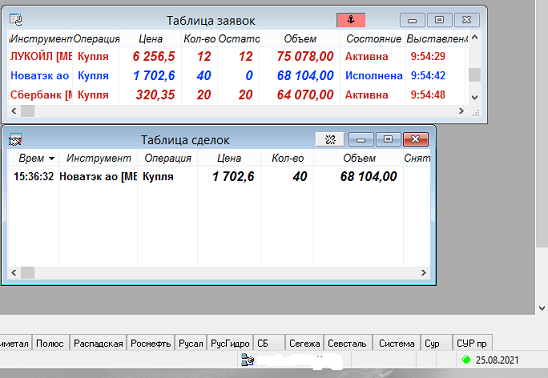Click the date 25.08.2021 in status bar
Screen dimensions: 548x378
(x=497, y=360)
